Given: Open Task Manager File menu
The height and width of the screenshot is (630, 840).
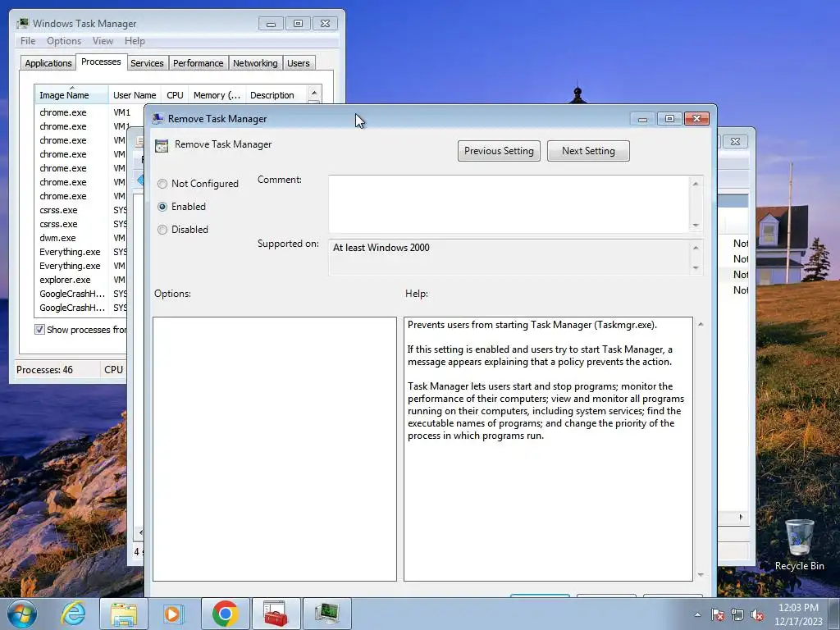Looking at the screenshot, I should (x=28, y=41).
